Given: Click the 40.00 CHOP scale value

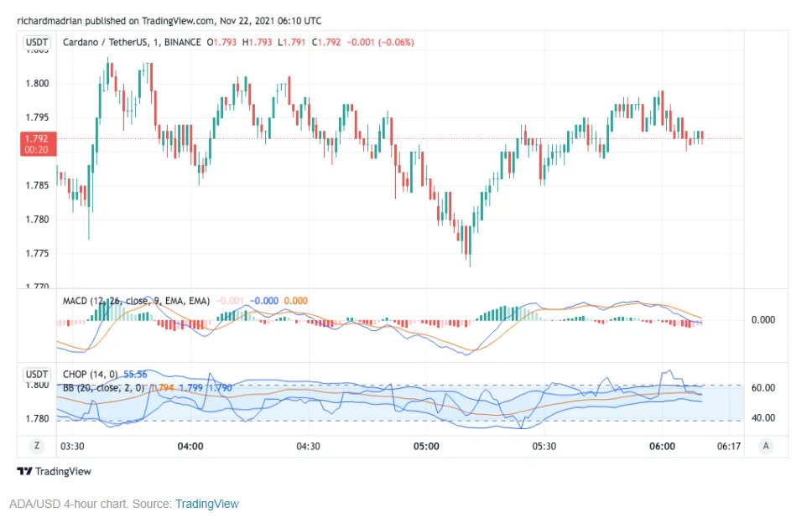Looking at the screenshot, I should (x=763, y=417).
